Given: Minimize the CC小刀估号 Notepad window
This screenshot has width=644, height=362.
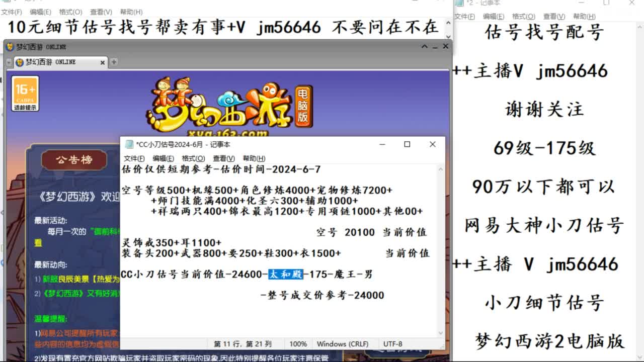Looking at the screenshot, I should [x=382, y=144].
